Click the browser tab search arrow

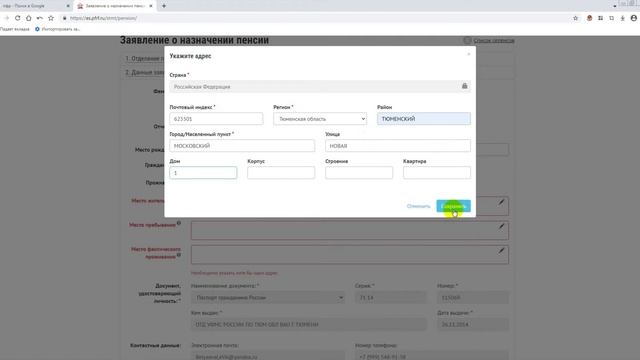pyautogui.click(x=615, y=6)
